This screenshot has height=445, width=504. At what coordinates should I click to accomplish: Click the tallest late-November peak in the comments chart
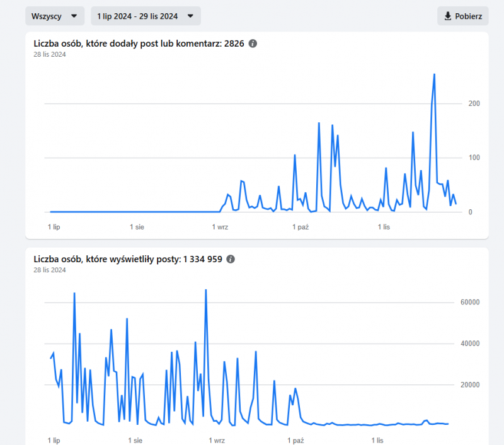434,75
